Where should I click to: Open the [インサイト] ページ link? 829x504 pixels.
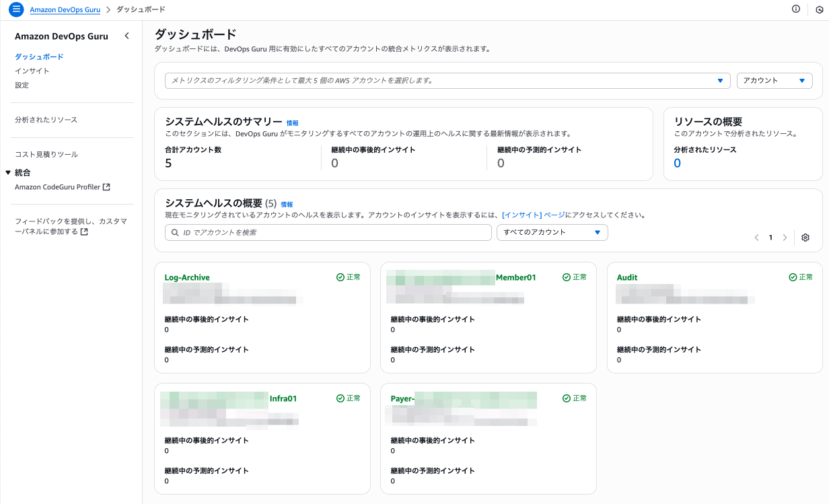[534, 215]
